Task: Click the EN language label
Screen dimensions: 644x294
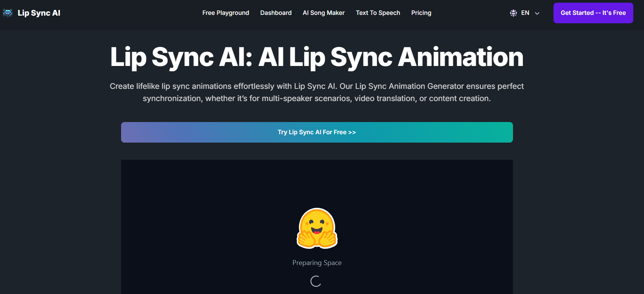Action: (x=525, y=13)
